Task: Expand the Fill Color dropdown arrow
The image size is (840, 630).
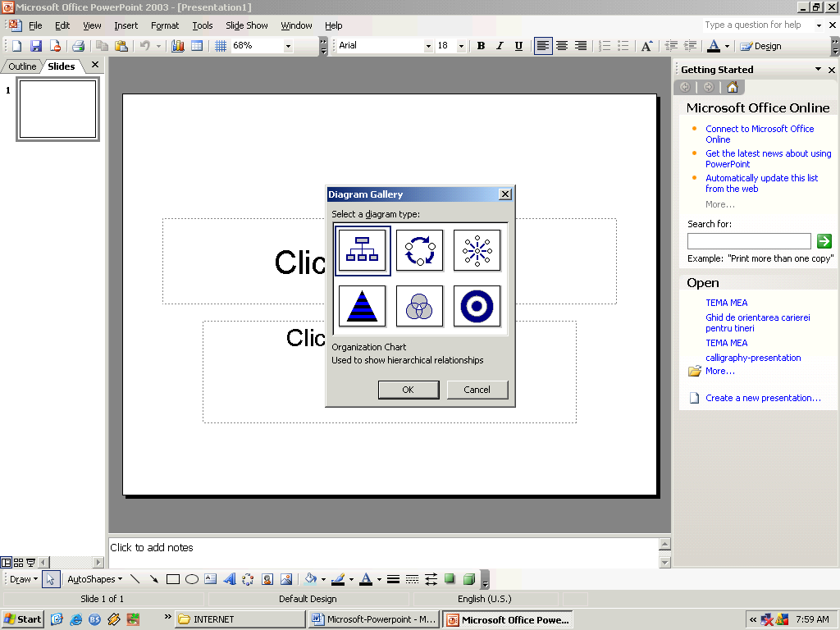Action: 323,579
